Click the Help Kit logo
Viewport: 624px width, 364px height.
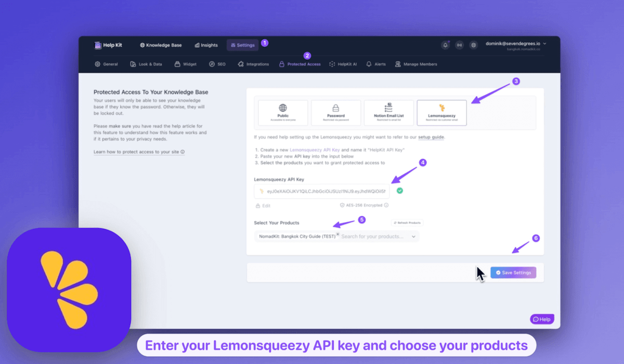(108, 45)
